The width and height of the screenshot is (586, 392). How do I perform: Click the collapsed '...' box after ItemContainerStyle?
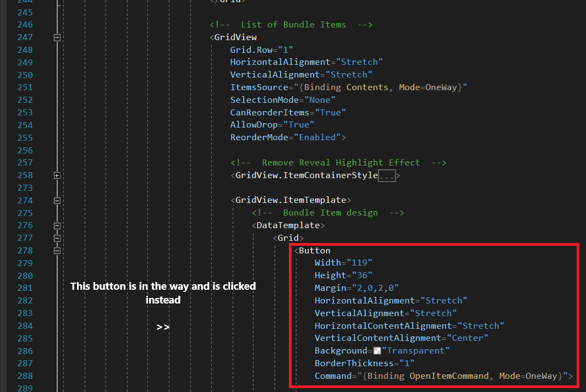(x=386, y=175)
